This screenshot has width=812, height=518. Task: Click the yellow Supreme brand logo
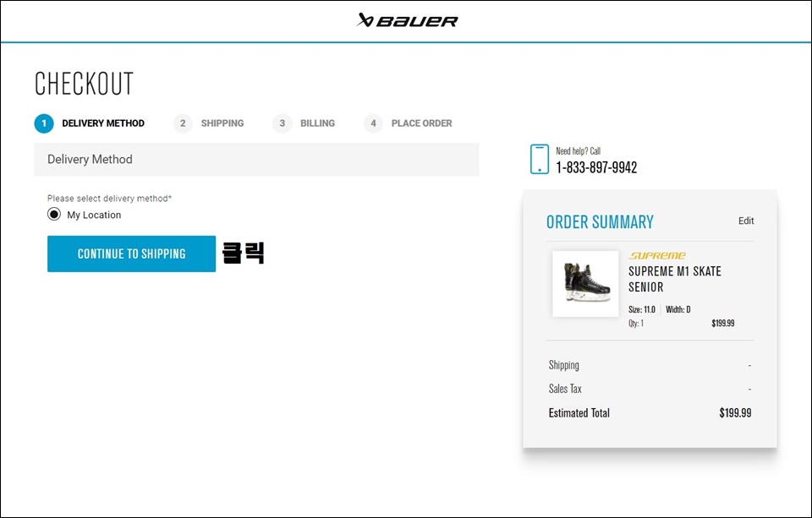coord(657,256)
